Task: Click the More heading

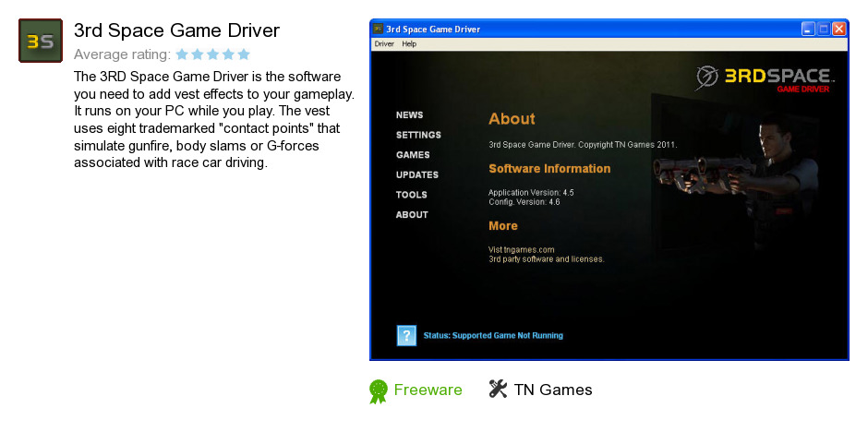Action: tap(503, 225)
